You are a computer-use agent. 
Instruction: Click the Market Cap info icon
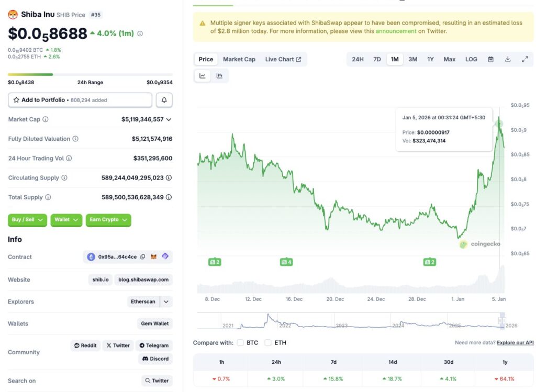46,119
